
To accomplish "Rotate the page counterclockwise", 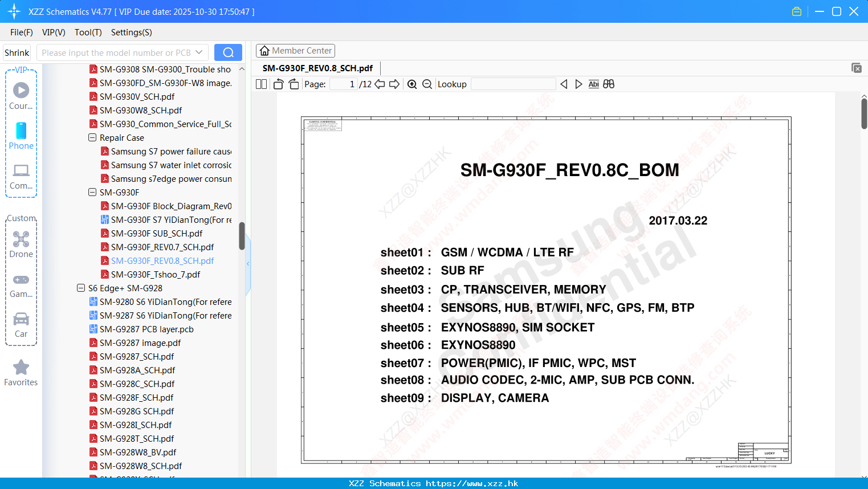I will click(279, 84).
